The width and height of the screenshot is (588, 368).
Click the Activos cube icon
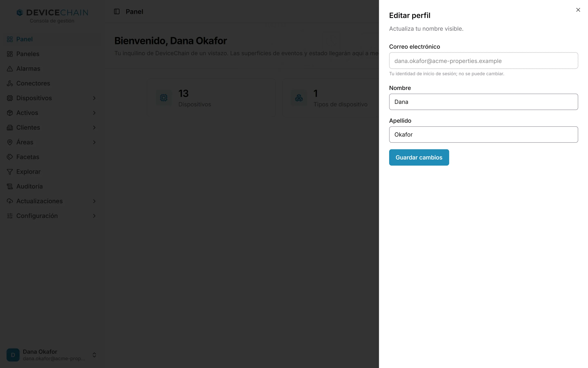pyautogui.click(x=10, y=113)
